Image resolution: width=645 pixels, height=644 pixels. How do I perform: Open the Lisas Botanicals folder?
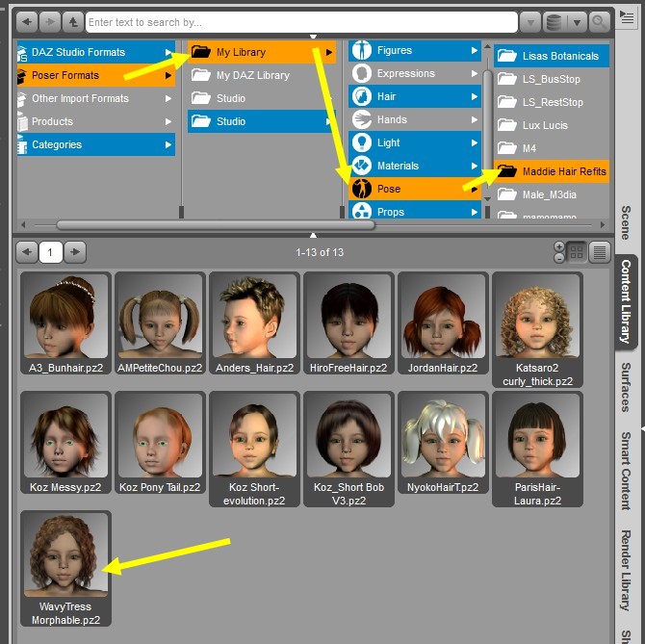pos(552,56)
